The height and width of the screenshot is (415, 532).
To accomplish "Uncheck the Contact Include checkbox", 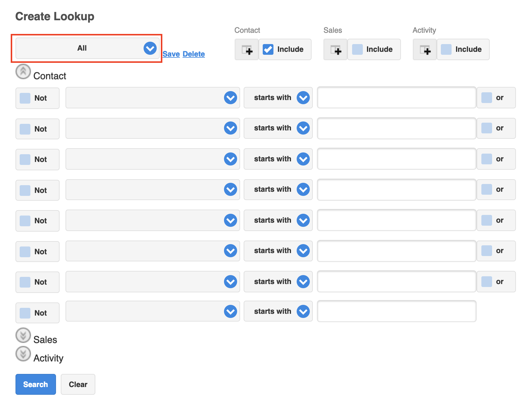I will point(268,49).
